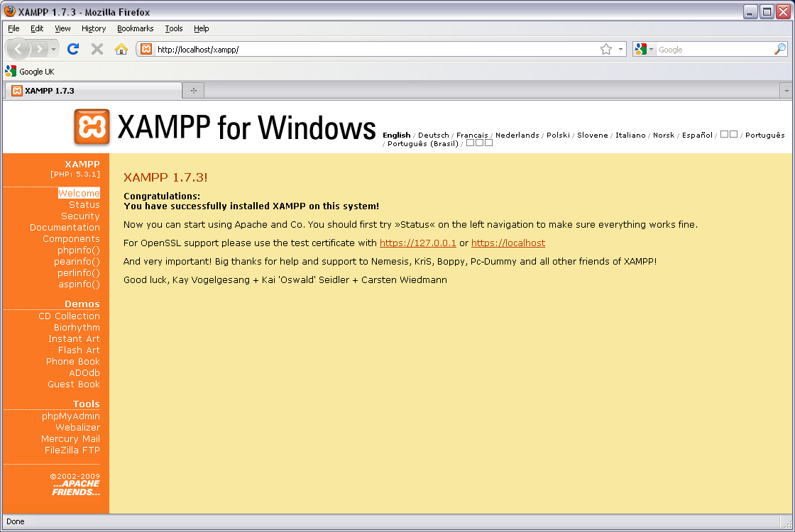The width and height of the screenshot is (795, 532).
Task: Expand the URL bar history dropdown
Action: [620, 49]
